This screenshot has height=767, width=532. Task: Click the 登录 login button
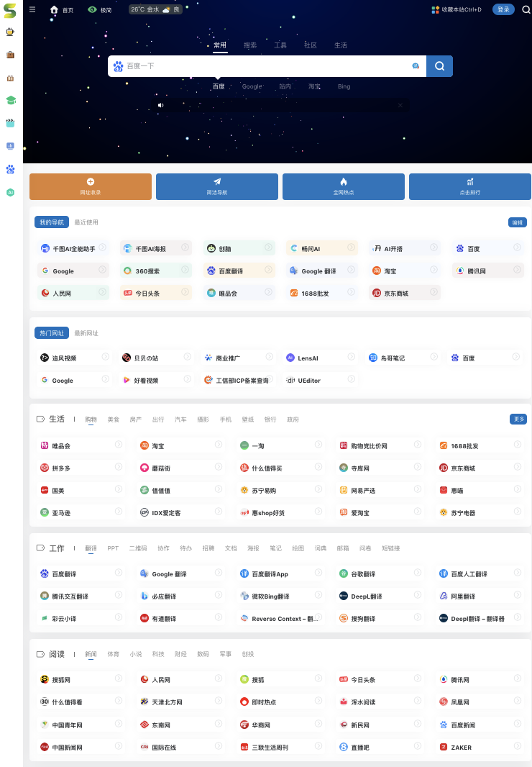tap(503, 9)
